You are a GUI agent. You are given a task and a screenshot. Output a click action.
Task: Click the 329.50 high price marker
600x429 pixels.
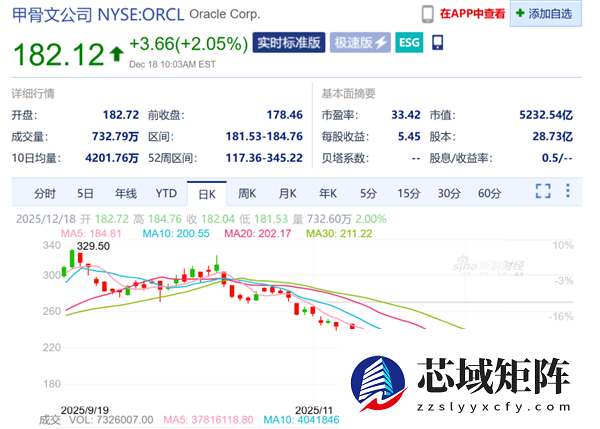pos(92,246)
